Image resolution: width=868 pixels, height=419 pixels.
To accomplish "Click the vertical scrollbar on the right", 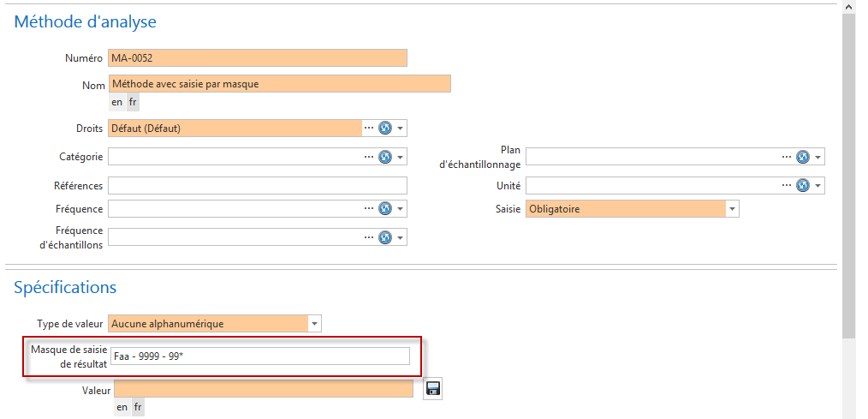I will tap(848, 171).
